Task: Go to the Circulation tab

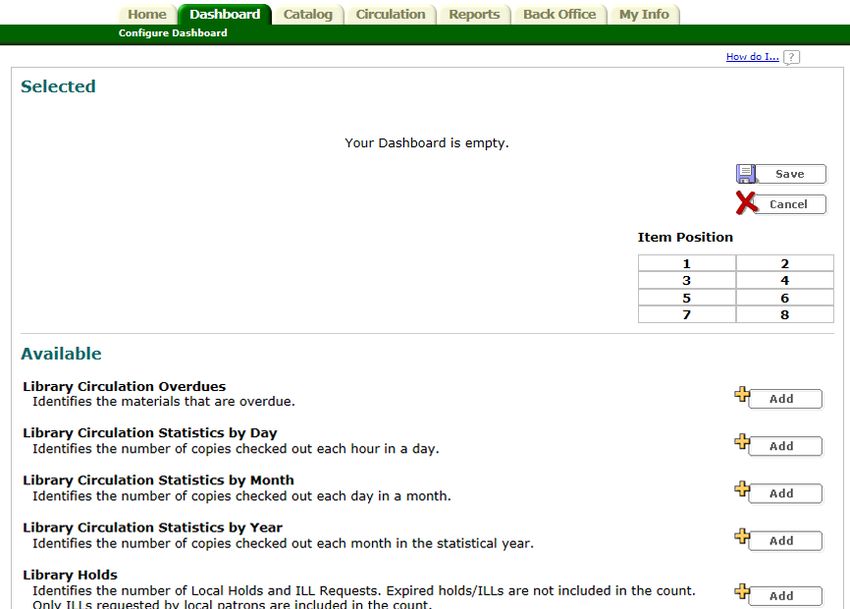Action: [x=390, y=15]
